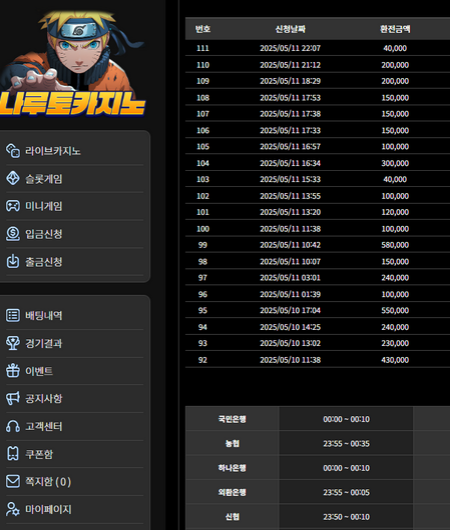
Task: Click the 국민은행 maintenance time row
Action: pos(317,419)
